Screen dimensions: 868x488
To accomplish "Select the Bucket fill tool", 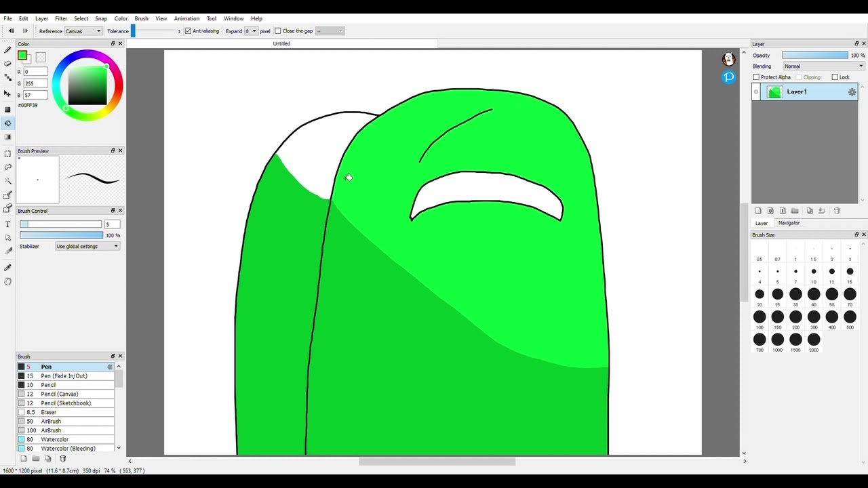I will (7, 123).
